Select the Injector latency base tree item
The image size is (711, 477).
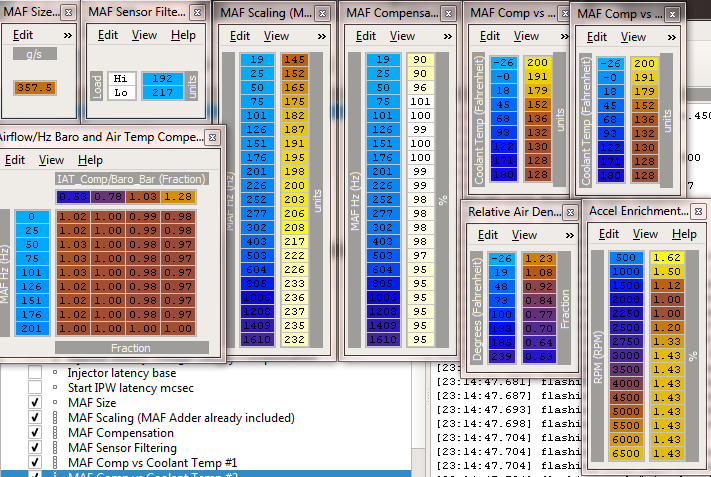click(122, 373)
